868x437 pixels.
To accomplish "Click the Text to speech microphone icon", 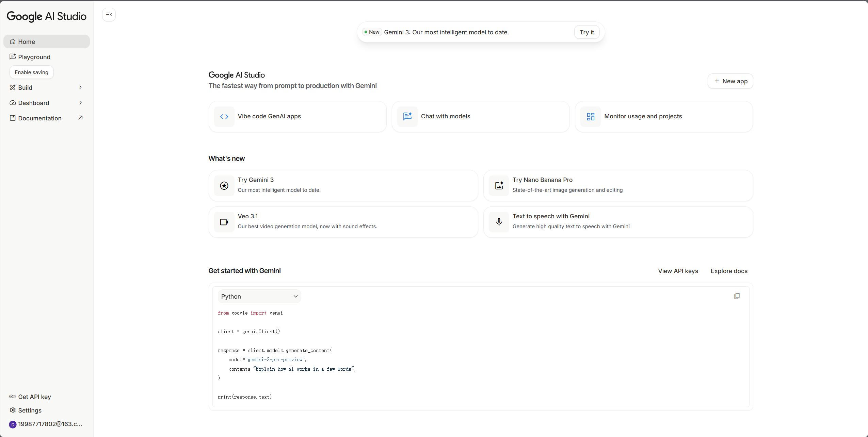I will (x=499, y=222).
